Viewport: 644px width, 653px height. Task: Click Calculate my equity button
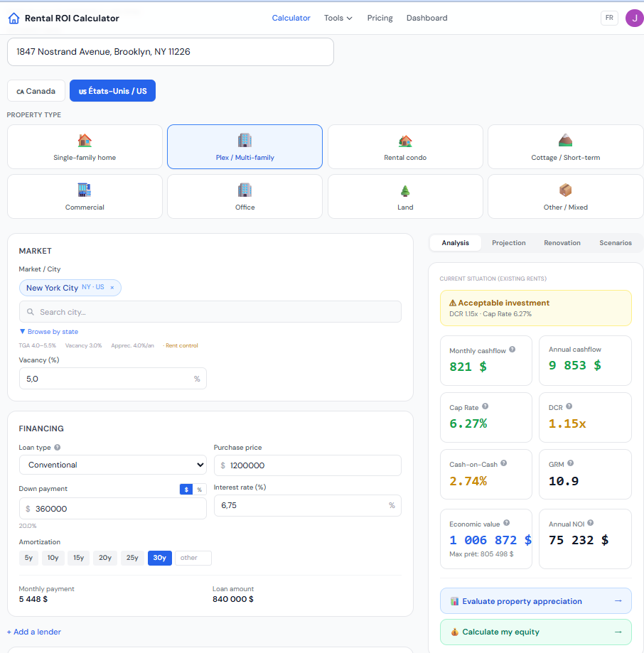coord(536,632)
